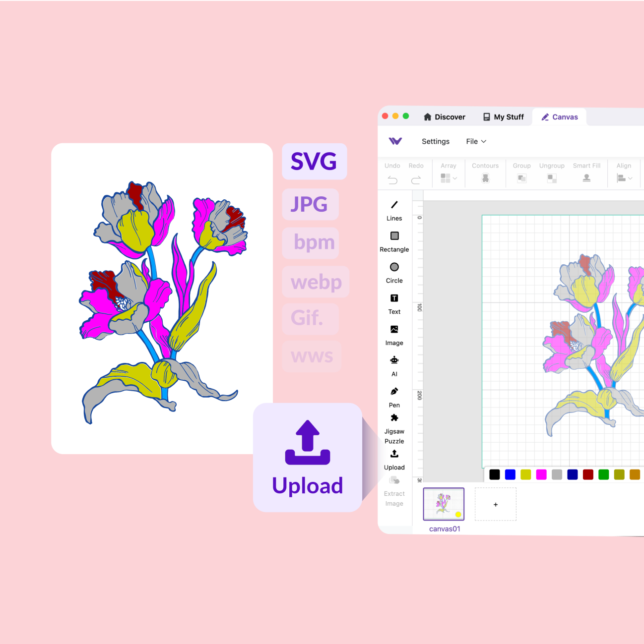This screenshot has width=644, height=644.
Task: Add a new canvas with plus button
Action: pyautogui.click(x=495, y=504)
